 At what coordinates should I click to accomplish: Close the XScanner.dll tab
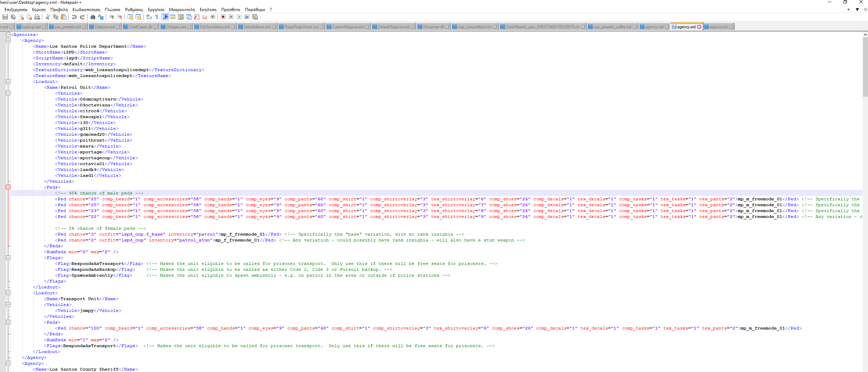(447, 27)
